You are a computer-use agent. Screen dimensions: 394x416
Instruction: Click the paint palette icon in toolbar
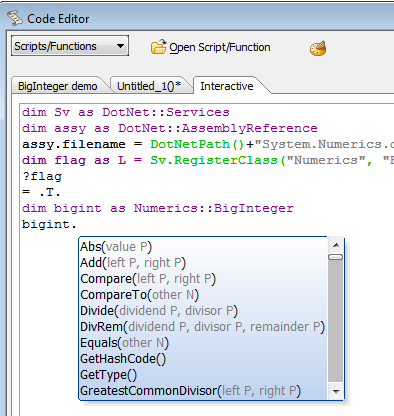click(318, 48)
